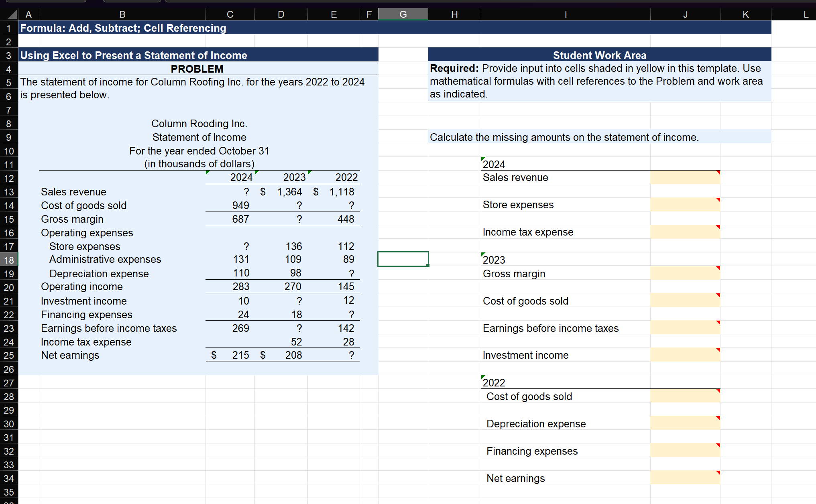Click the red note indicator on the Net earnings input cell
Screen dimensions: 816x504
click(x=718, y=472)
